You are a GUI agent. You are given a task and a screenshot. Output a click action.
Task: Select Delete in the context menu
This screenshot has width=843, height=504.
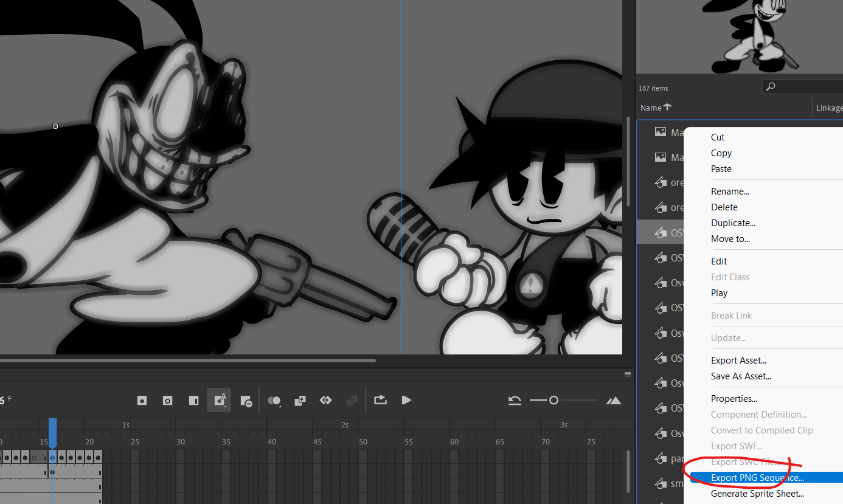tap(724, 207)
